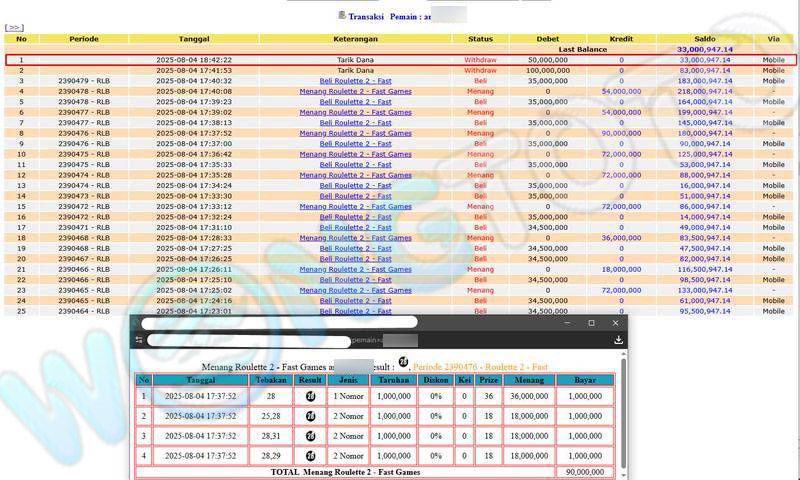Open Menang Roulette 2 - Fast Games row 15

click(x=356, y=207)
